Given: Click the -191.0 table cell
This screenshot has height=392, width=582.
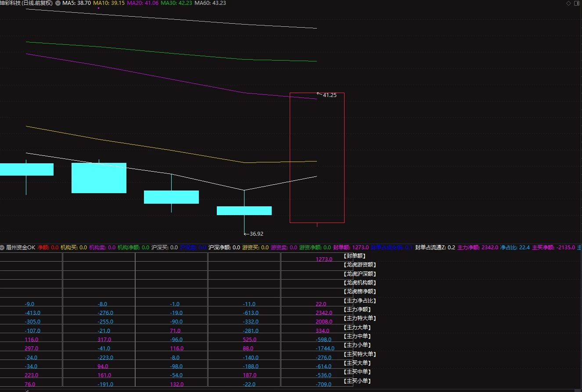Looking at the screenshot, I should [x=105, y=385].
